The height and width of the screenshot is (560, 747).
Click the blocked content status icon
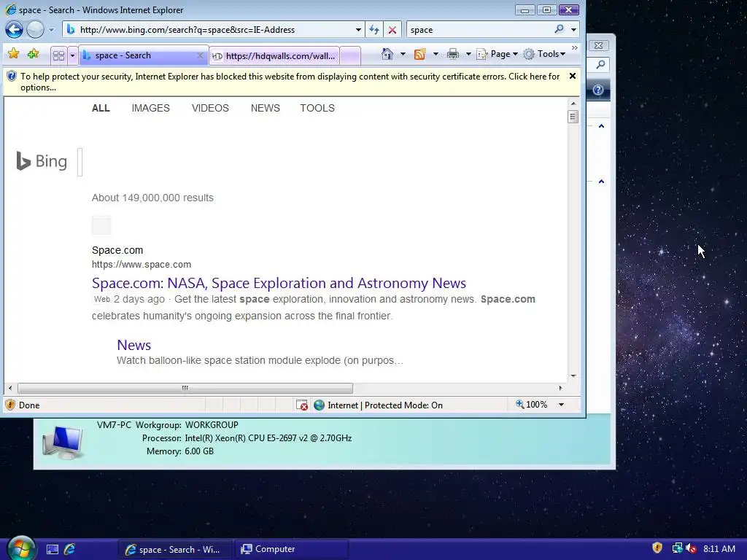(302, 405)
